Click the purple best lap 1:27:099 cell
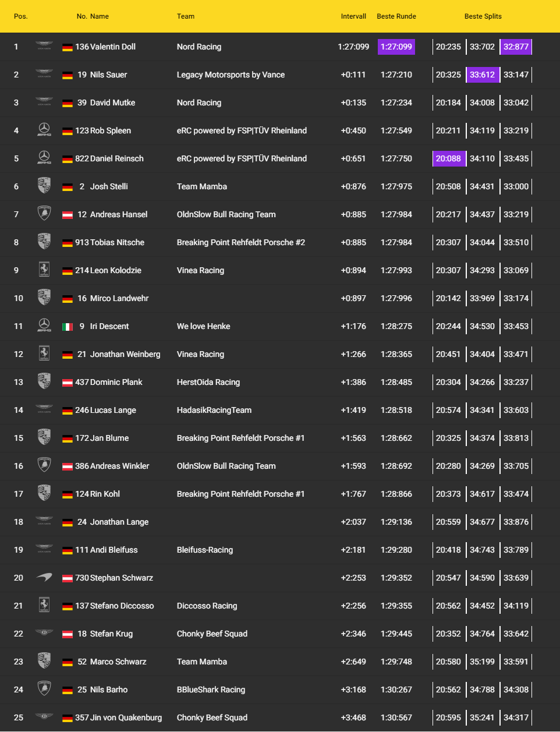Image resolution: width=560 pixels, height=732 pixels. click(396, 47)
